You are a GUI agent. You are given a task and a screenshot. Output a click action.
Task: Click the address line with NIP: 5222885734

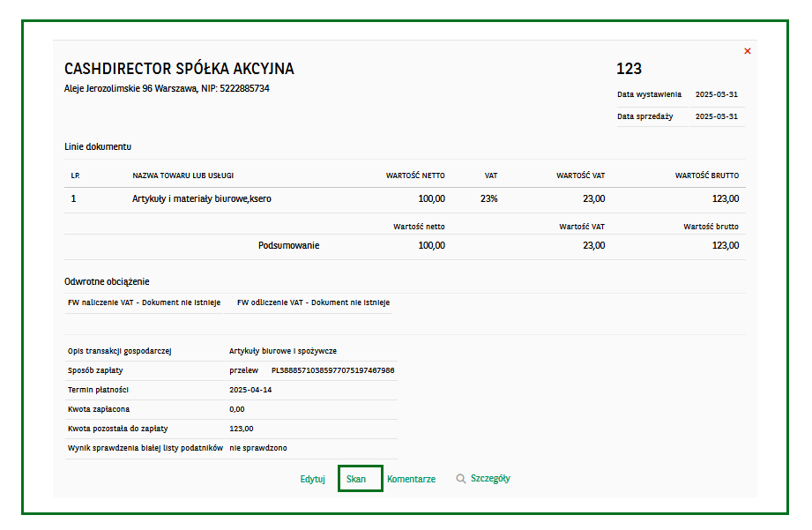[x=167, y=88]
